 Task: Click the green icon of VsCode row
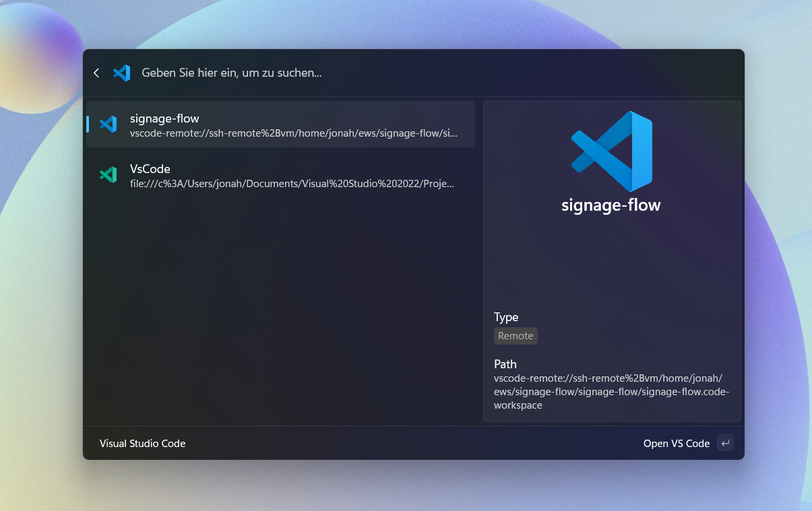[108, 175]
